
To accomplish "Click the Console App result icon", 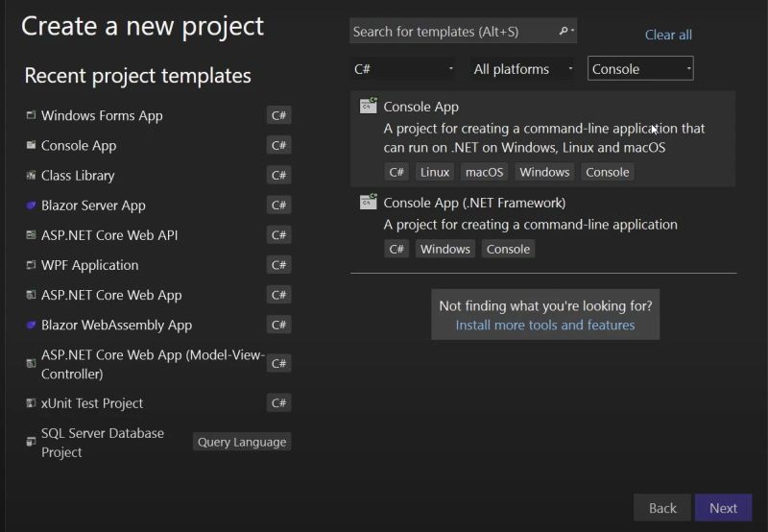I will coord(369,106).
